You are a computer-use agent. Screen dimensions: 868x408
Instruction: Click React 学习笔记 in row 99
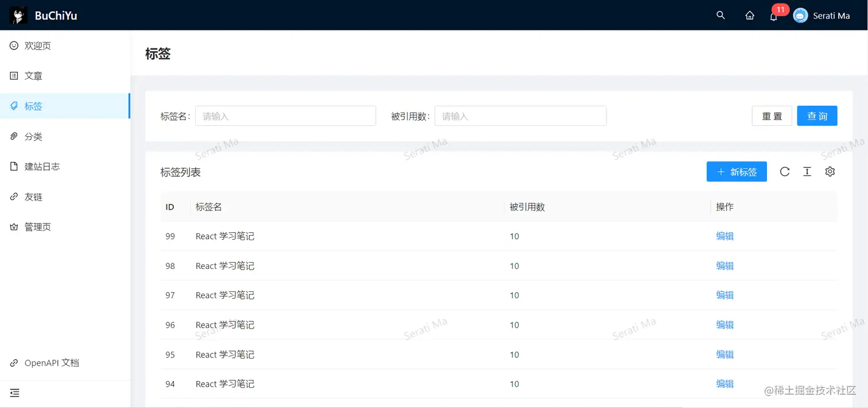[x=224, y=236]
